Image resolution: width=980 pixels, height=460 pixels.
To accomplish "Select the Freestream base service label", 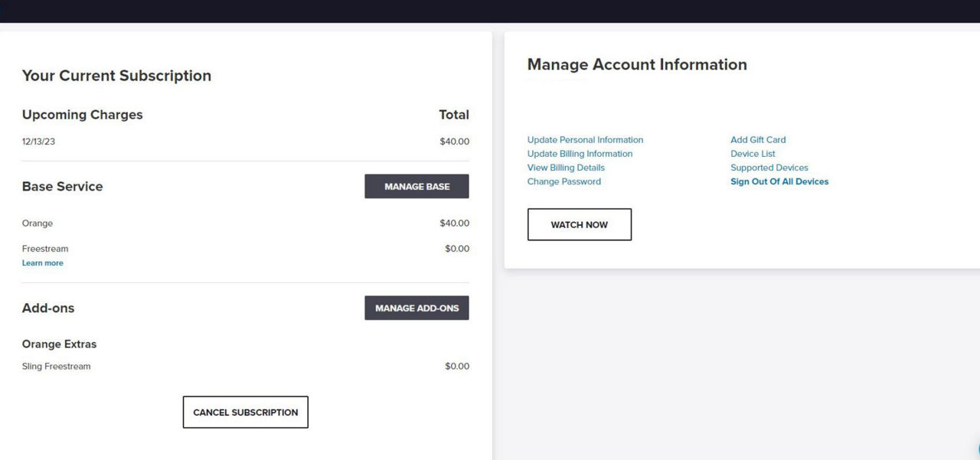I will (x=45, y=249).
